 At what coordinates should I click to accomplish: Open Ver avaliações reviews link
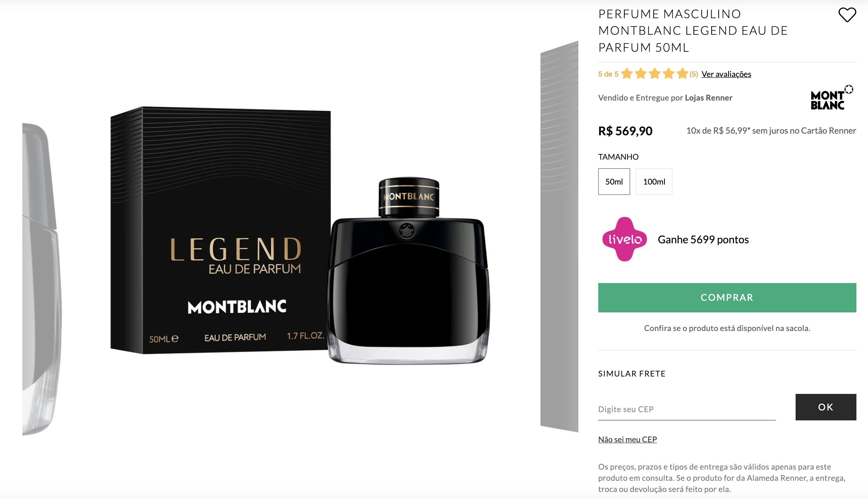click(726, 74)
